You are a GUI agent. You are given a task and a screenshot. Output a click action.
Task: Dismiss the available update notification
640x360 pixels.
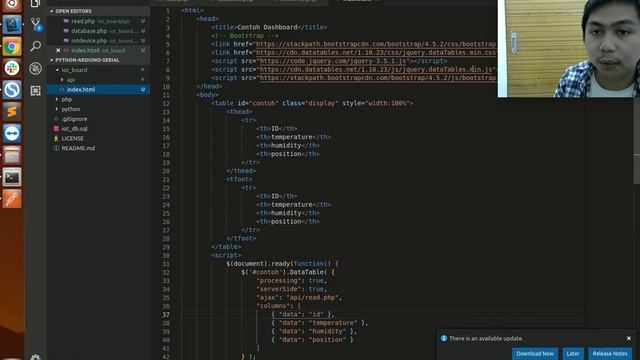pyautogui.click(x=629, y=338)
